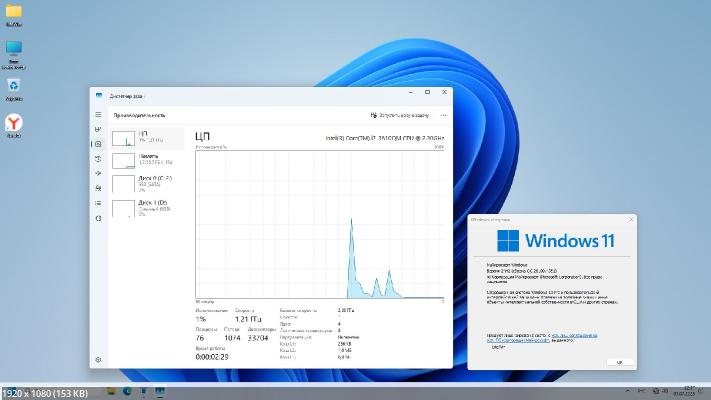This screenshot has height=400, width=711.
Task: Click the '0:00:02:29' uptime value
Action: (x=212, y=357)
